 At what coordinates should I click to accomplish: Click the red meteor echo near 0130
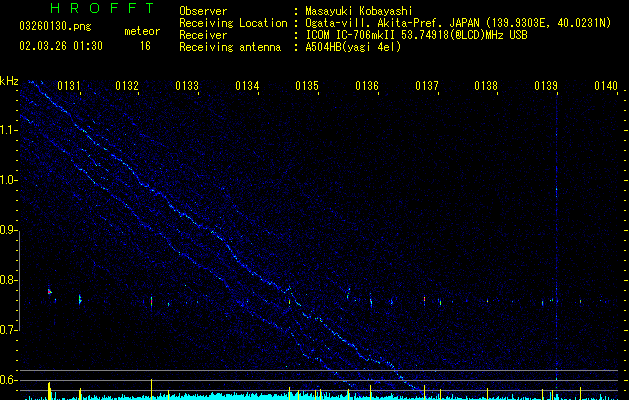pos(50,292)
